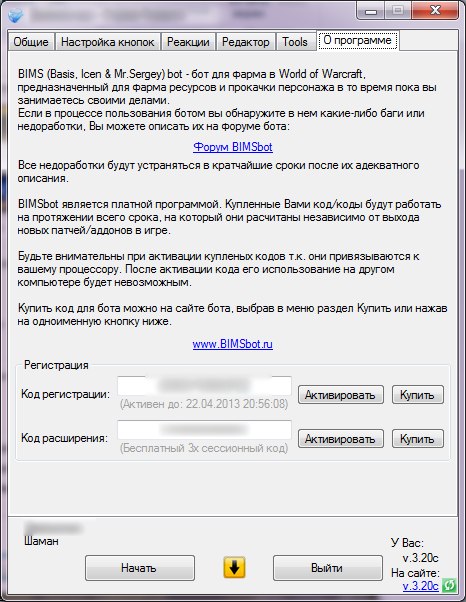This screenshot has height=602, width=466.
Task: Go to the Реакции tab
Action: [x=188, y=41]
